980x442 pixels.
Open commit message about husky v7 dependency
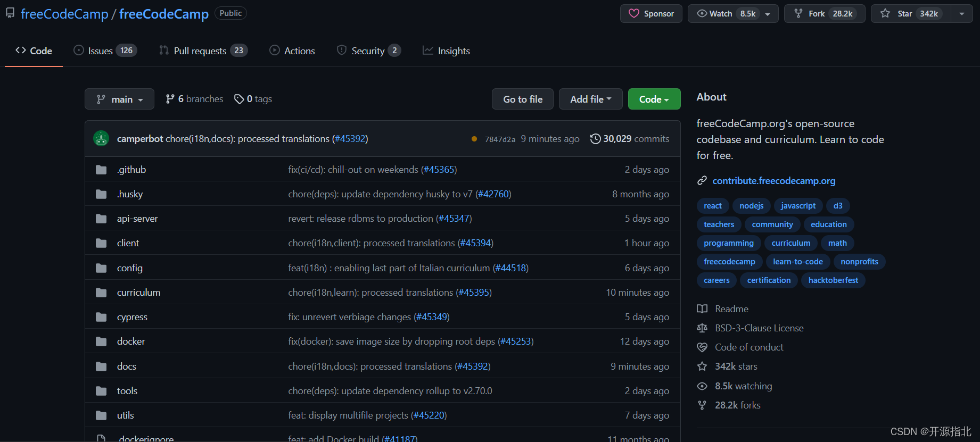(380, 194)
